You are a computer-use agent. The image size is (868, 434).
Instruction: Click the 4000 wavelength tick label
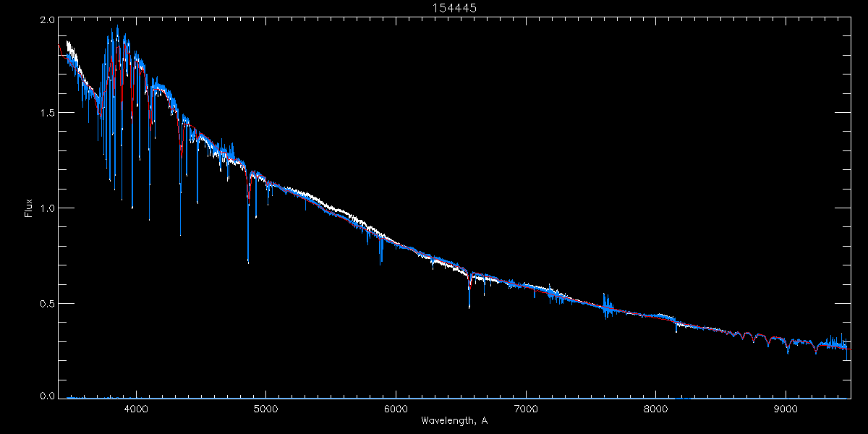click(x=135, y=408)
